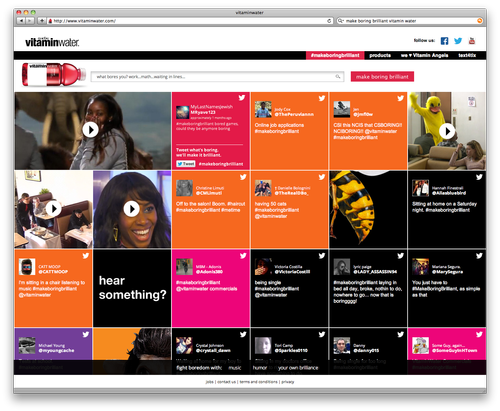The image size is (500, 411).
Task: Click Twitter bird on @Adonis380 tile
Action: pyautogui.click(x=243, y=256)
